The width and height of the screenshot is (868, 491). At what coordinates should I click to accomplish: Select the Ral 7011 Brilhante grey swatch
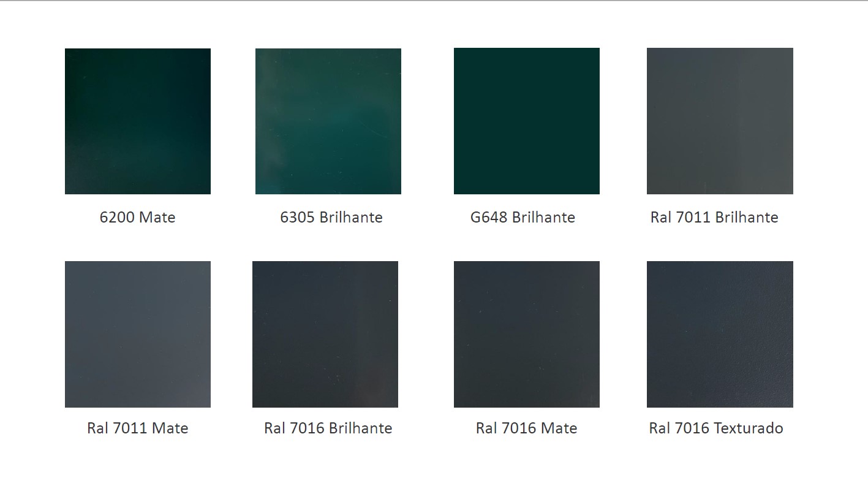pyautogui.click(x=720, y=121)
